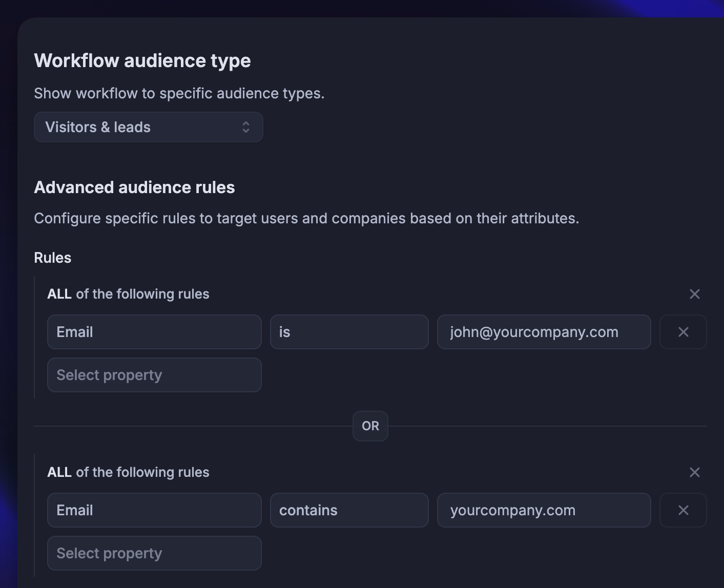Toggle ALL matcher in first rule group
This screenshot has width=724, height=588.
tap(59, 294)
